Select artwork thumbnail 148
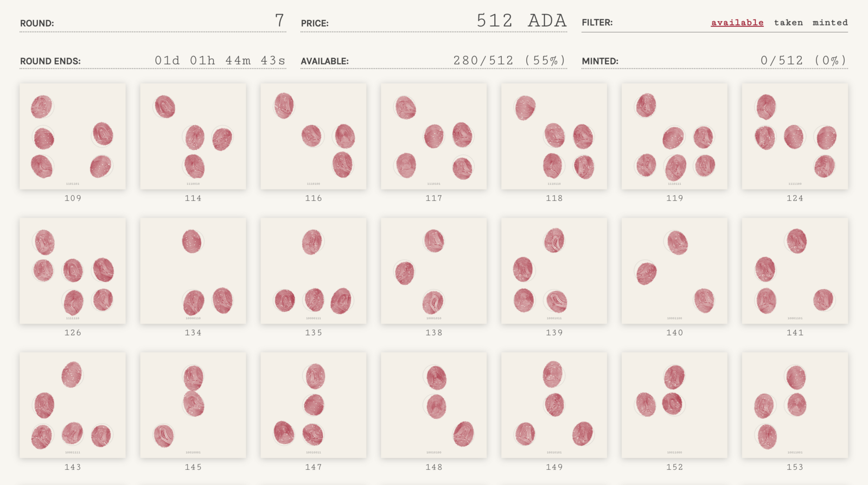The image size is (868, 485). coord(434,405)
